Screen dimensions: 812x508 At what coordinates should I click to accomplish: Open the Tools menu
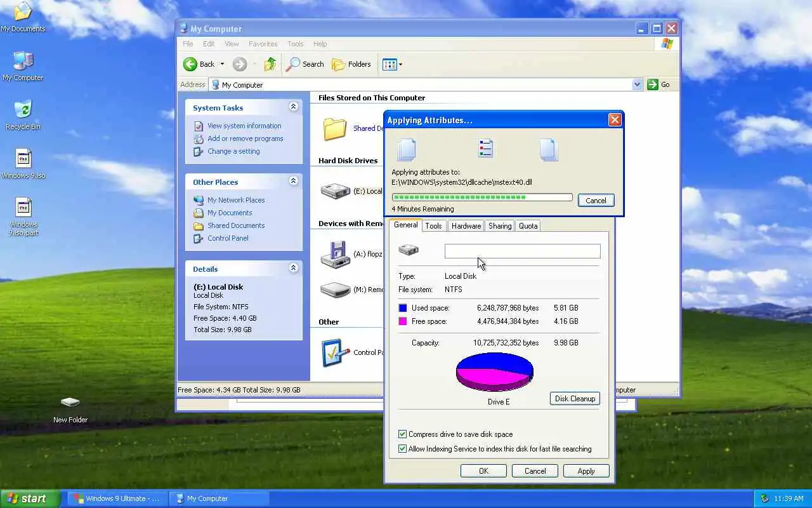point(296,44)
